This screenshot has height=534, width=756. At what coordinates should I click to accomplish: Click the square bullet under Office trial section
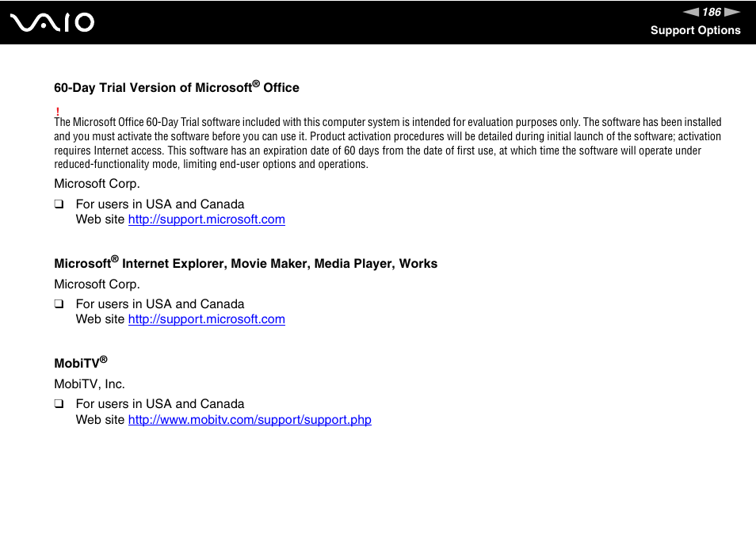click(59, 204)
